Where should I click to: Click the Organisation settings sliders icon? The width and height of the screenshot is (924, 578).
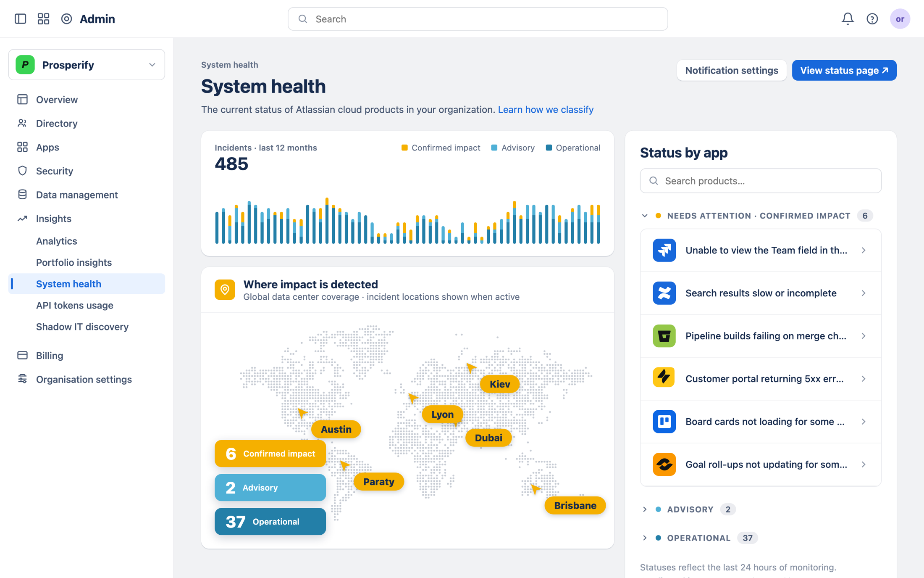pyautogui.click(x=22, y=379)
